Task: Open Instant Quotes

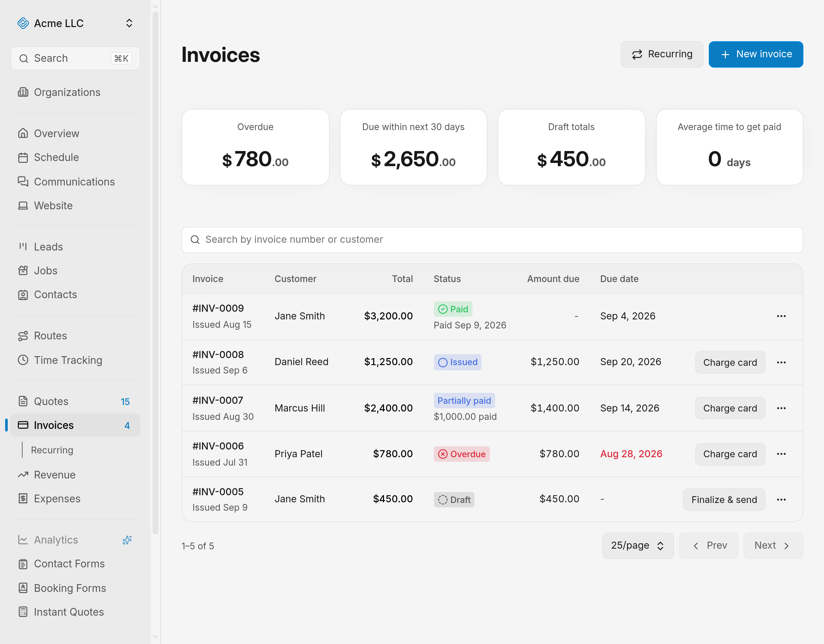Action: [x=75, y=611]
